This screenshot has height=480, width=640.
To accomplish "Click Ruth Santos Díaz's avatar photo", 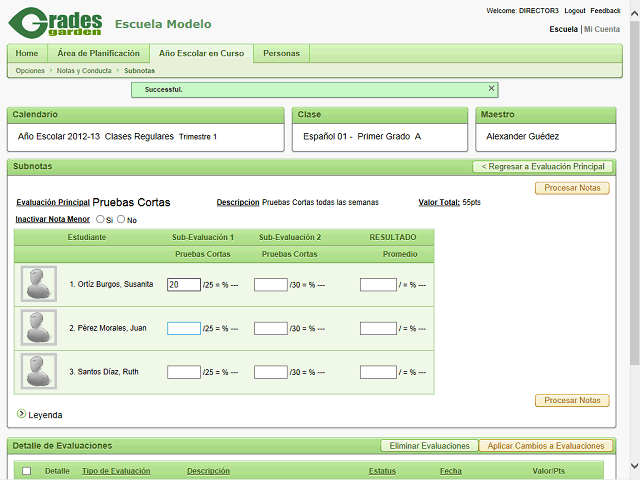I will click(x=39, y=372).
